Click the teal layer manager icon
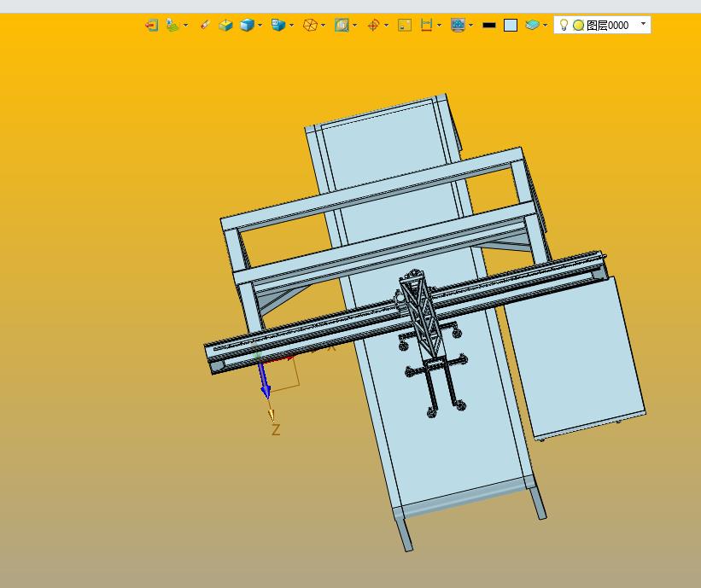 point(532,25)
